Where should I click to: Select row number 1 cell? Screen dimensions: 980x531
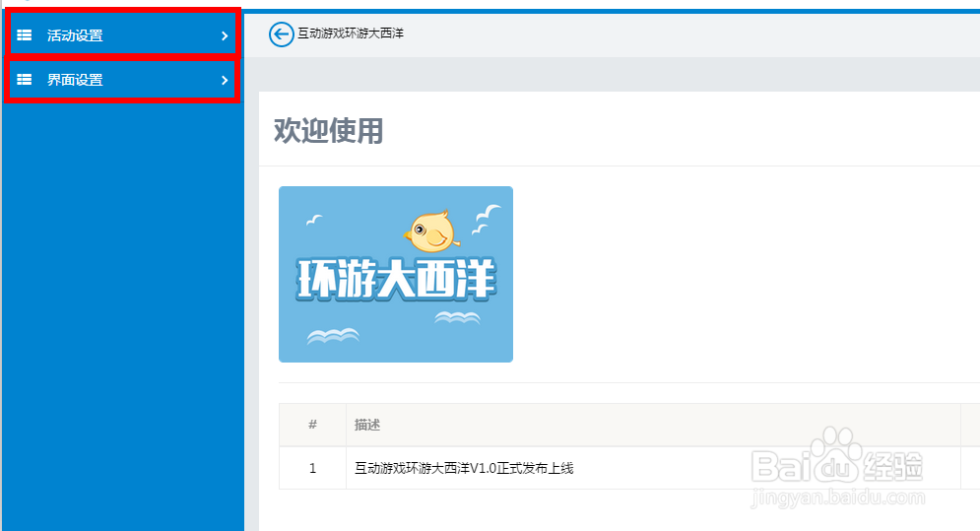(x=312, y=468)
